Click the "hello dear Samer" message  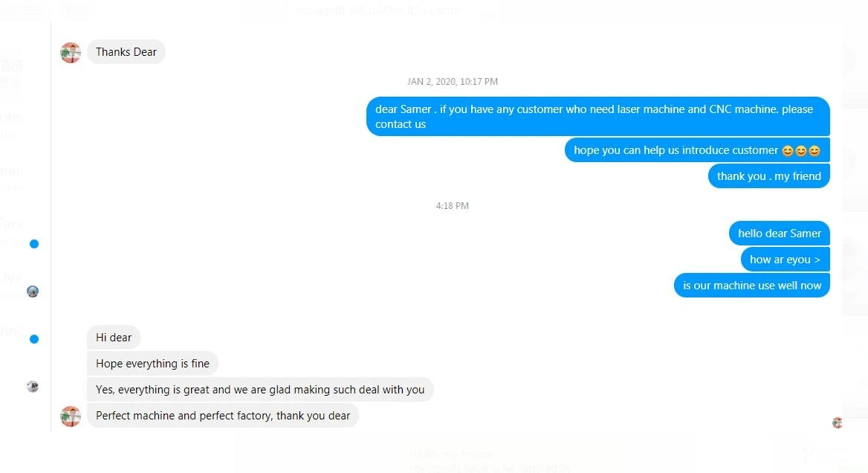780,234
